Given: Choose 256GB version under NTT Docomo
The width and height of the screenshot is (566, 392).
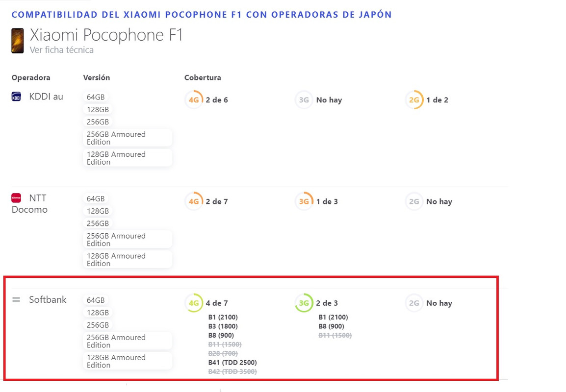Looking at the screenshot, I should (98, 223).
